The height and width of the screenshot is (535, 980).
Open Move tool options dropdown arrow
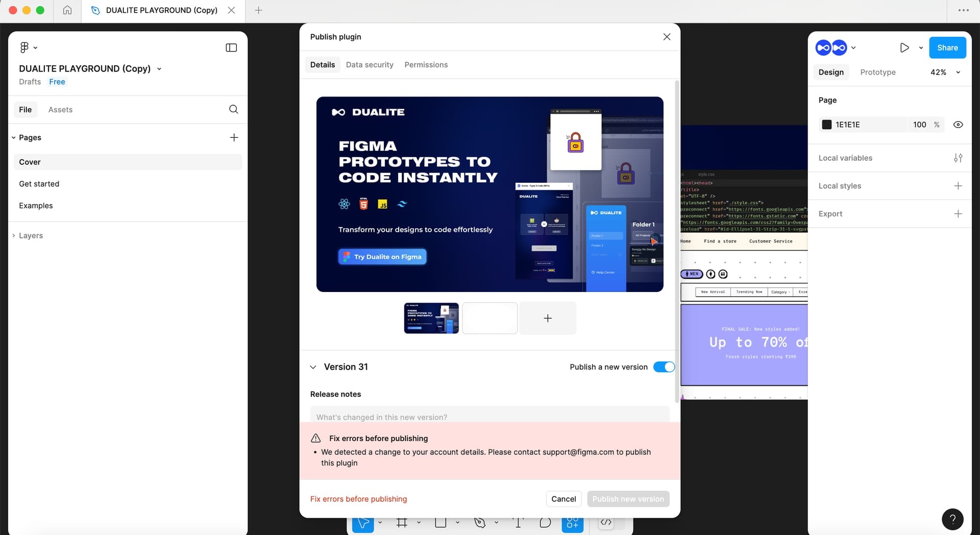[x=380, y=523]
